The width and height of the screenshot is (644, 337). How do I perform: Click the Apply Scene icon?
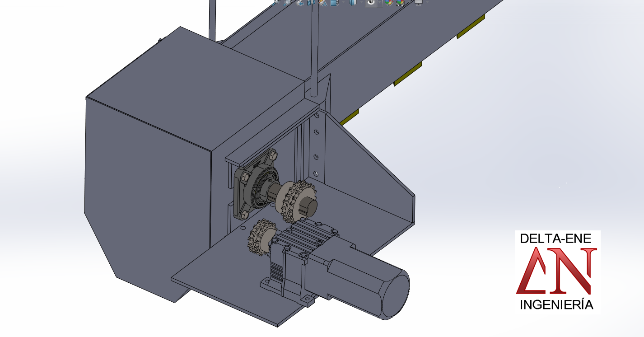[400, 2]
